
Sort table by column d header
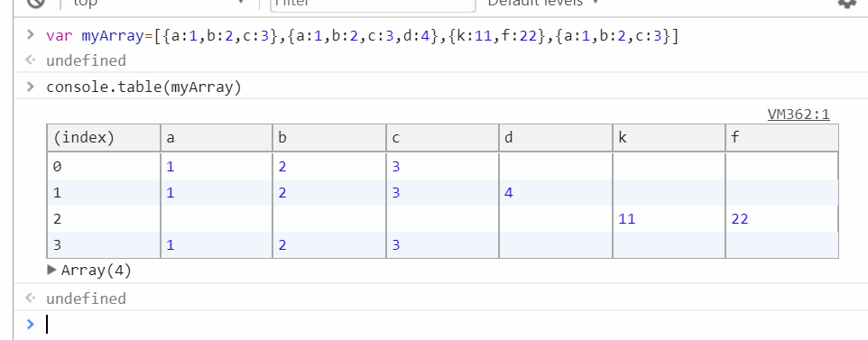[555, 137]
